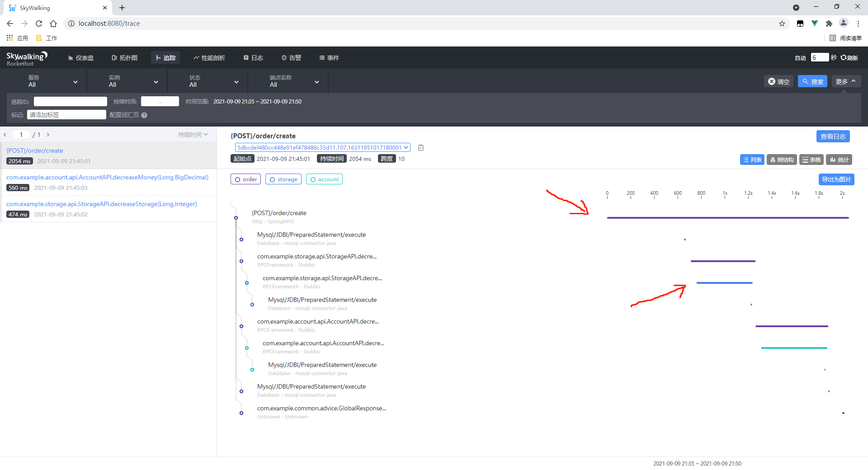Click the browser back arrow

click(x=10, y=23)
